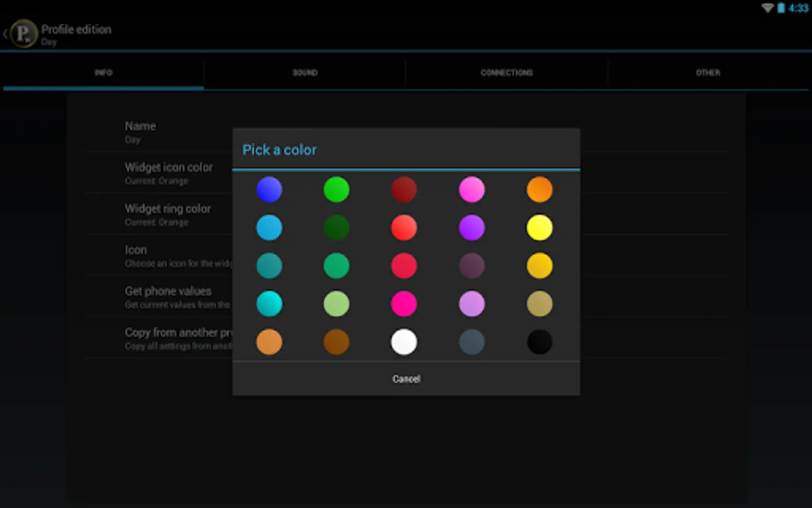Cancel the Pick a color dialog

coord(406,379)
